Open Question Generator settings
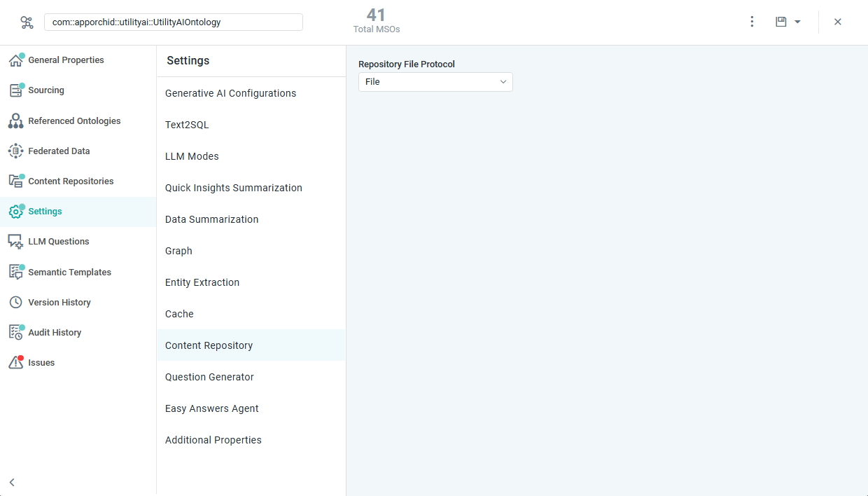868x496 pixels. coord(251,377)
